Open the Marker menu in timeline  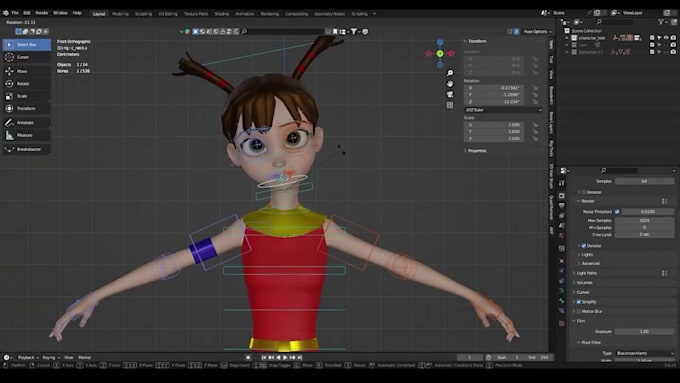85,357
